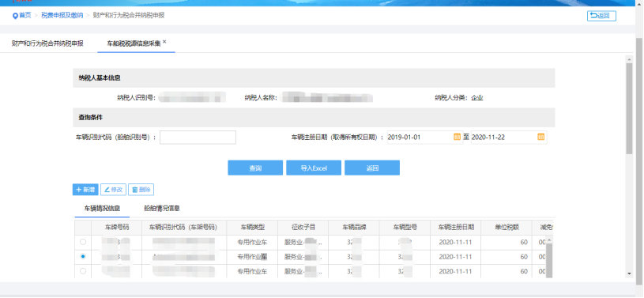Switch to the 船舶情况信息 tab
This screenshot has width=644, height=298.
click(162, 209)
